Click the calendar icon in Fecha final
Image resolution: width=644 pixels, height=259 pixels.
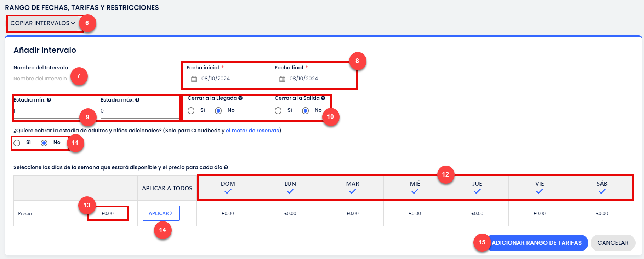[282, 79]
